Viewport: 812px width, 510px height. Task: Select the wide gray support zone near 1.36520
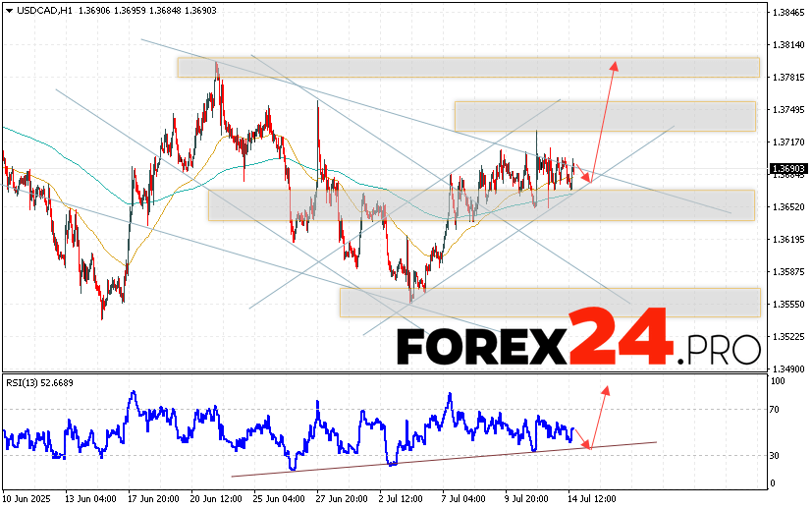coord(480,205)
